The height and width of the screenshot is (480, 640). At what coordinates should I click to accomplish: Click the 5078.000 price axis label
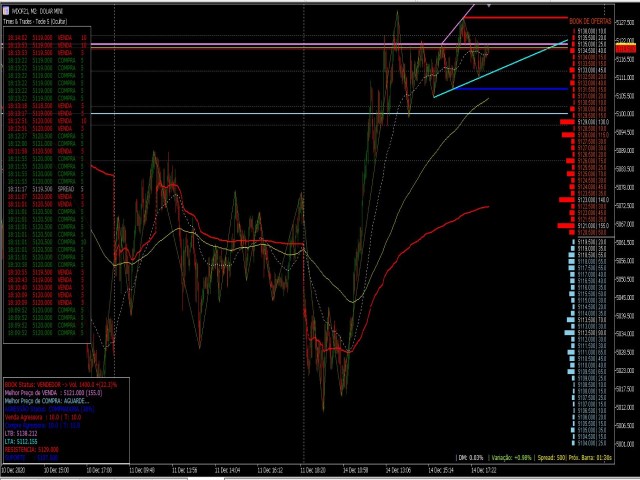pos(626,187)
